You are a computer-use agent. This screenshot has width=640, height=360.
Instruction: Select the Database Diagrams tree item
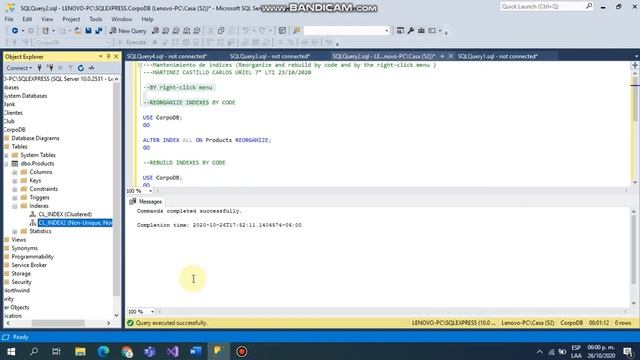click(x=36, y=138)
